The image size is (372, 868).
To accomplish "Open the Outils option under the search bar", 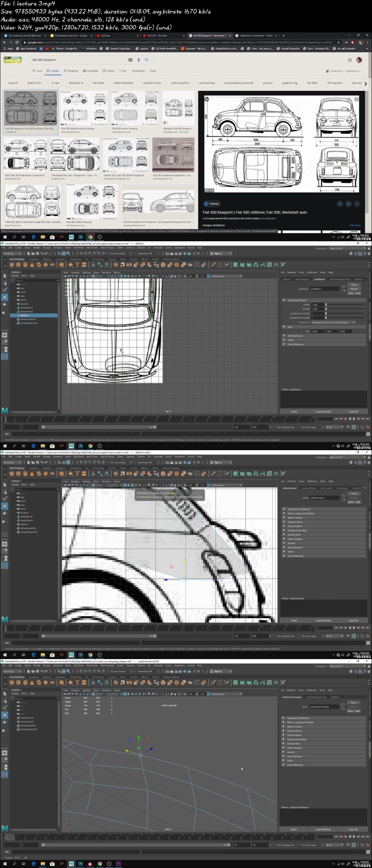I will 153,71.
